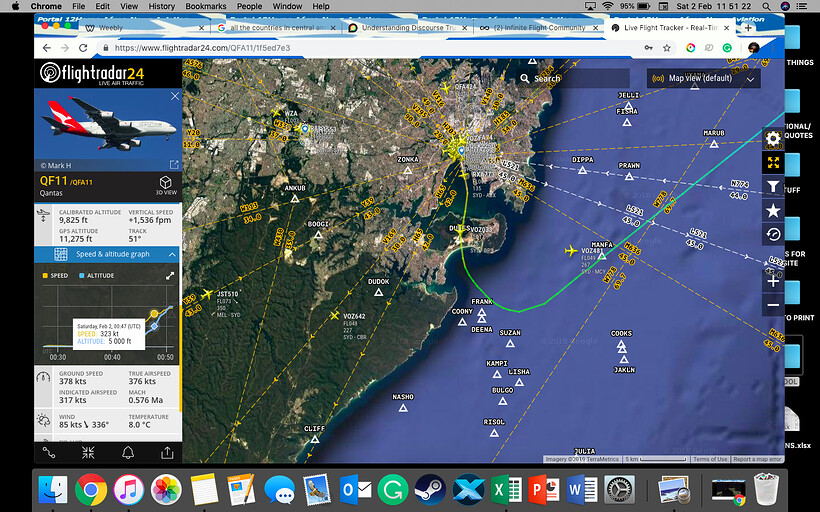This screenshot has width=820, height=512.
Task: Switch to the Understanding Discourse Trust tab
Action: click(x=407, y=28)
